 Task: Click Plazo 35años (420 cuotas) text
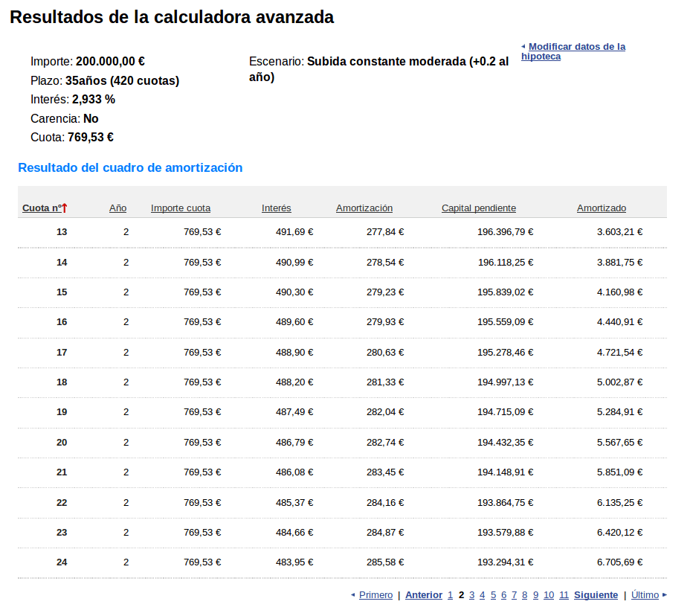click(x=105, y=80)
